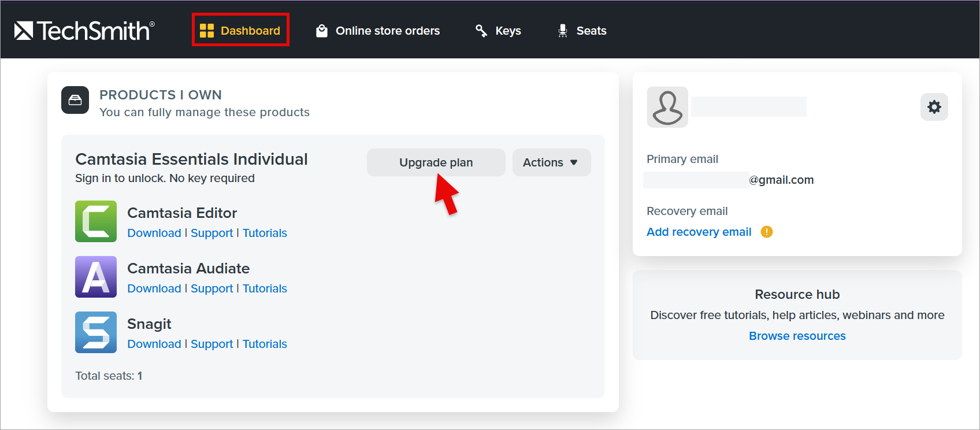
Task: Open the Seats tab
Action: coord(582,31)
